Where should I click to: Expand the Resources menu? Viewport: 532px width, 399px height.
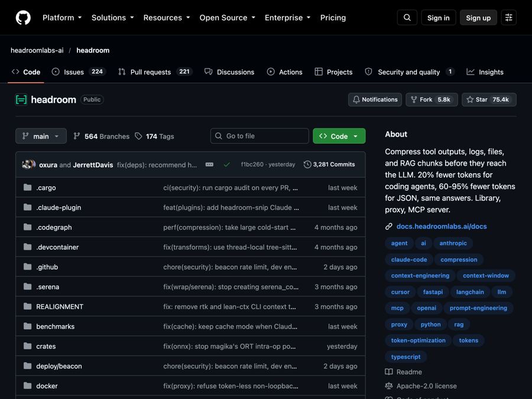[x=167, y=18]
